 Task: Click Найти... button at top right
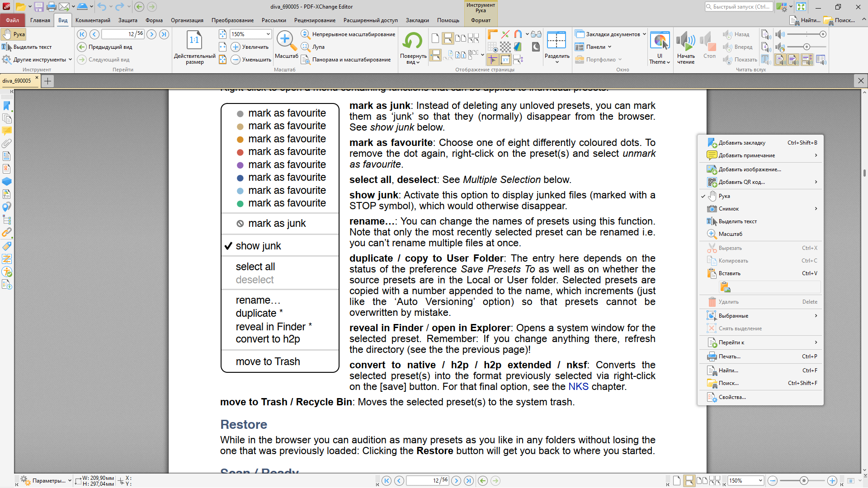[805, 20]
